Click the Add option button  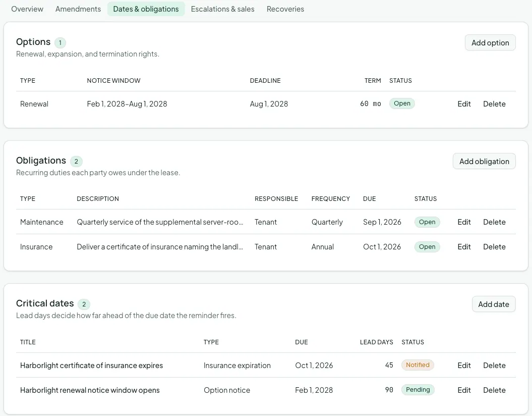[490, 43]
